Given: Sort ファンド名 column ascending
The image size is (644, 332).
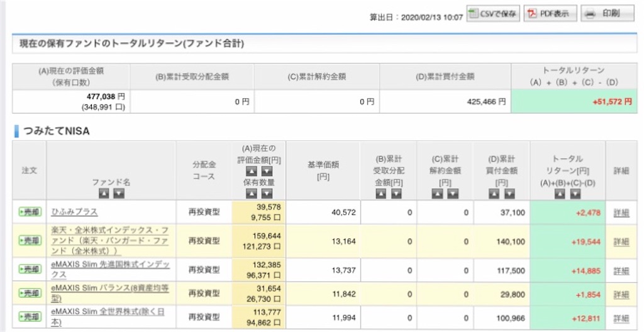Looking at the screenshot, I should point(104,194).
